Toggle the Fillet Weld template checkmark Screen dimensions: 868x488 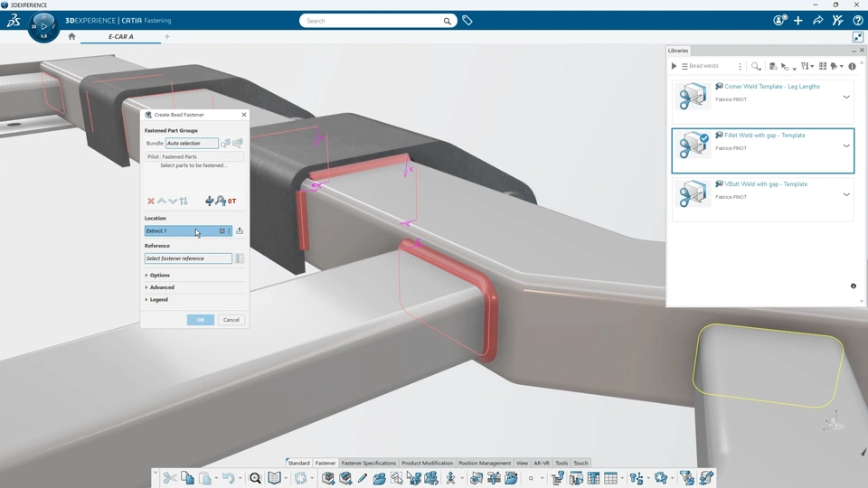(704, 137)
